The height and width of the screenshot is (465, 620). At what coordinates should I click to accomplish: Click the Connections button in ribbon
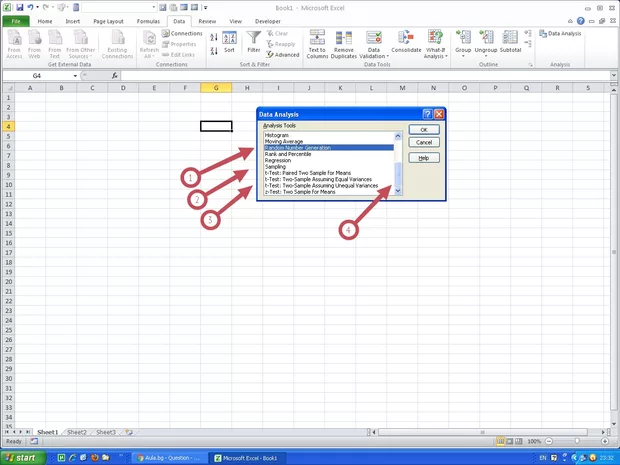182,34
